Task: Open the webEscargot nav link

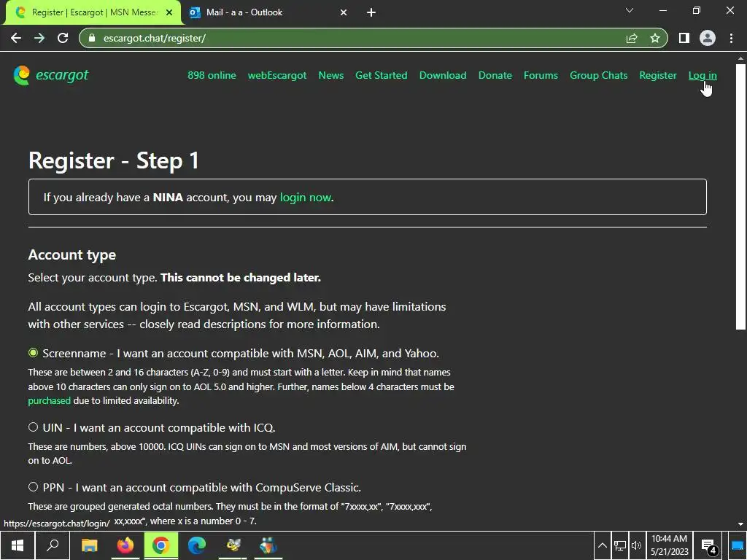Action: click(x=276, y=75)
